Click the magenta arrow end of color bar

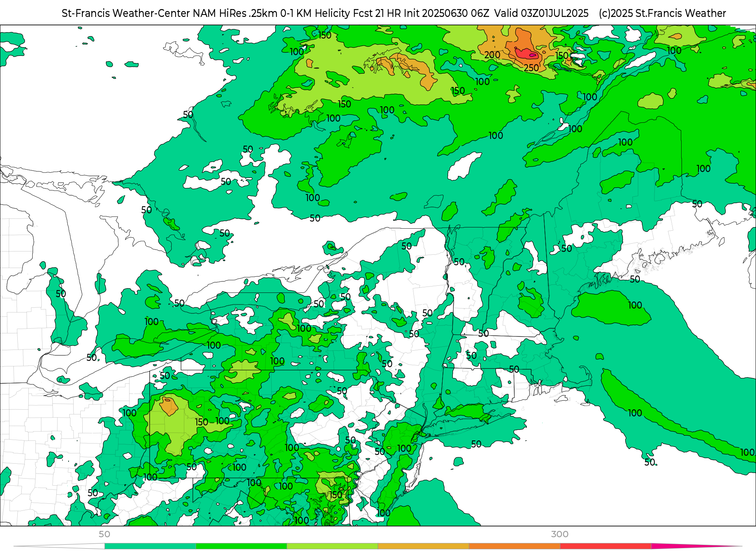pos(696,546)
